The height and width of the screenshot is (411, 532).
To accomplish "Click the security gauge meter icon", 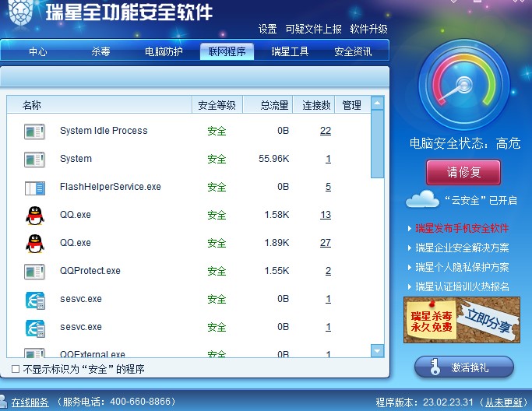I will click(x=463, y=86).
